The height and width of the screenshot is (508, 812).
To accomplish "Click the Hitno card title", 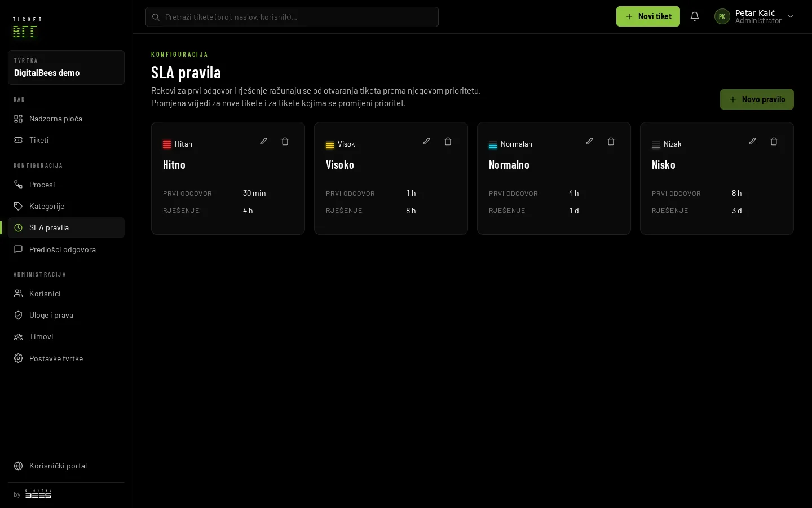I will [174, 165].
